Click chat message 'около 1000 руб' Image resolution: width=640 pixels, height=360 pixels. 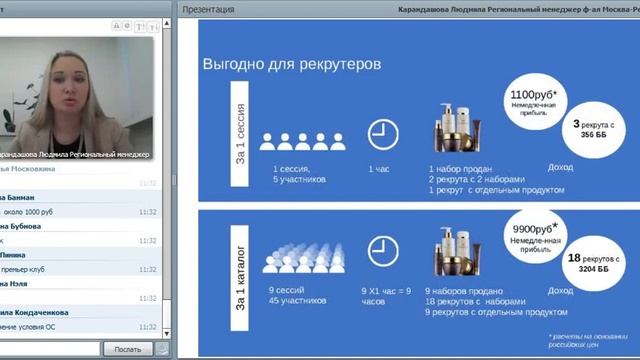28,212
